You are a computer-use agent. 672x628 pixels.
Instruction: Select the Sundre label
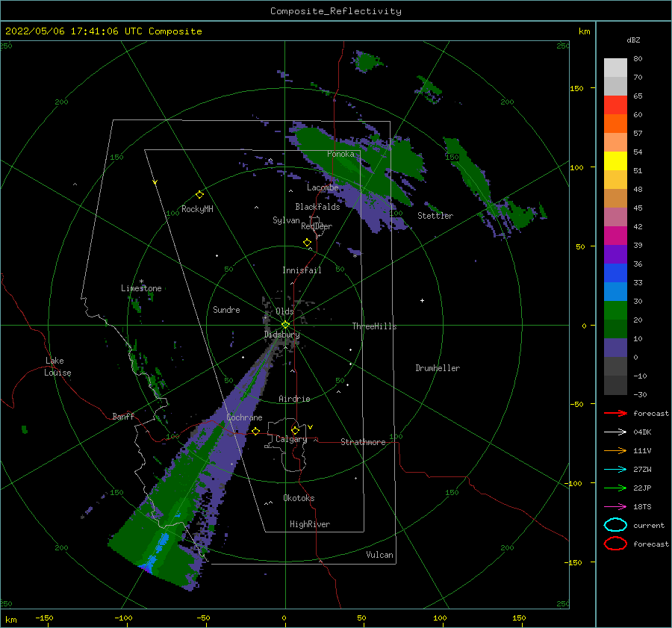[226, 309]
